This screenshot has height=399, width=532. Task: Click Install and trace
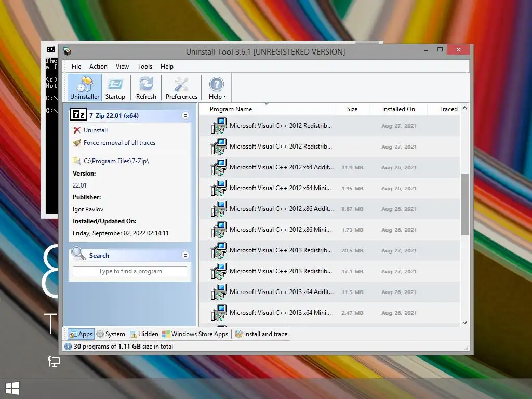[261, 334]
